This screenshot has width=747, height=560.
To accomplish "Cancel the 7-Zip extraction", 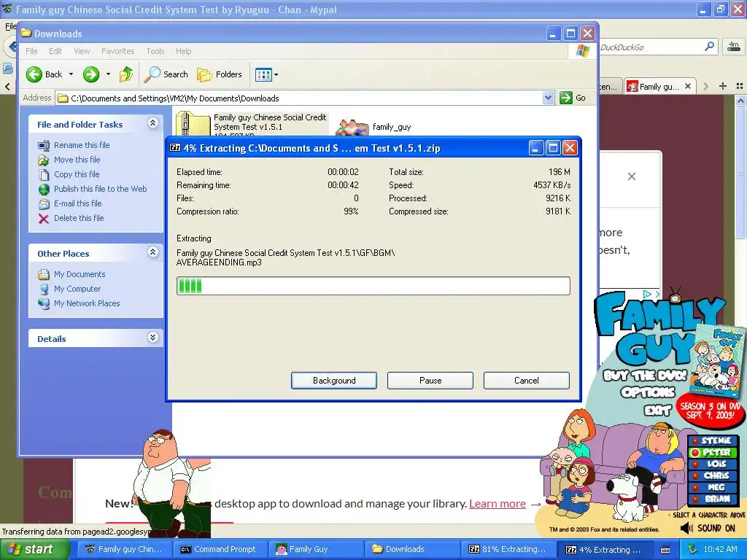I will (527, 381).
